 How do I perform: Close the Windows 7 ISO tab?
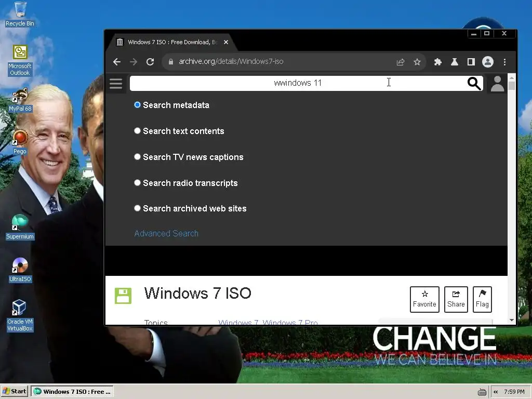click(226, 42)
